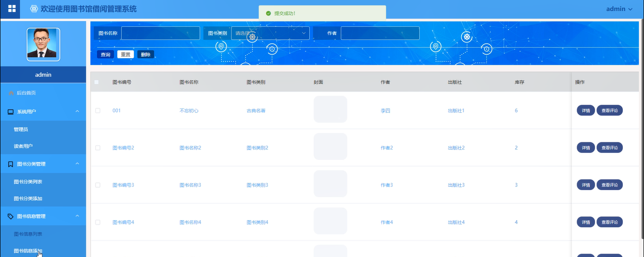
Task: Focus the 作者 search input
Action: (380, 33)
